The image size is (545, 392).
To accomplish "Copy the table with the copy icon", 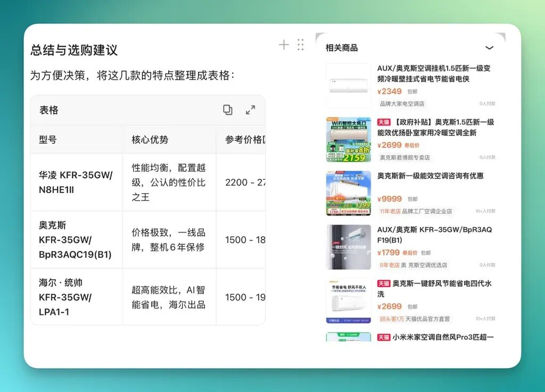I will [228, 110].
